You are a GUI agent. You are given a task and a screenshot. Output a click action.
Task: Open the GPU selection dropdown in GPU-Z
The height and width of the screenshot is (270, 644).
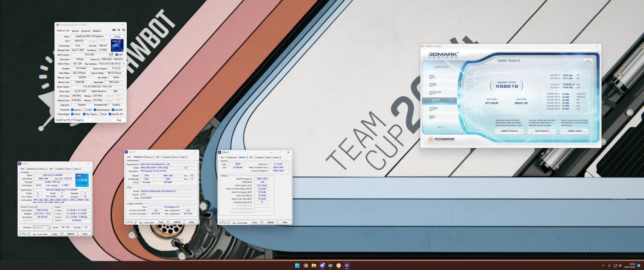[75, 120]
